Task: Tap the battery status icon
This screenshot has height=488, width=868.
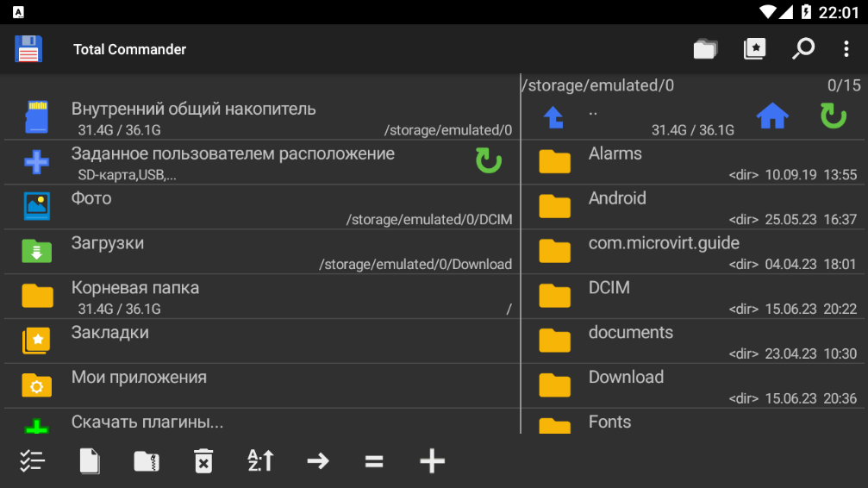Action: [x=806, y=11]
